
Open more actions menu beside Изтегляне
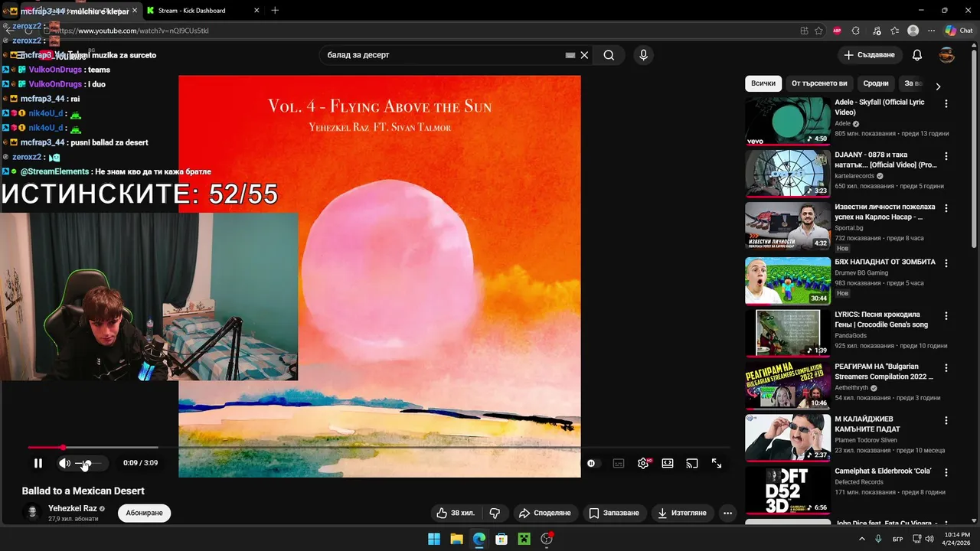[728, 513]
